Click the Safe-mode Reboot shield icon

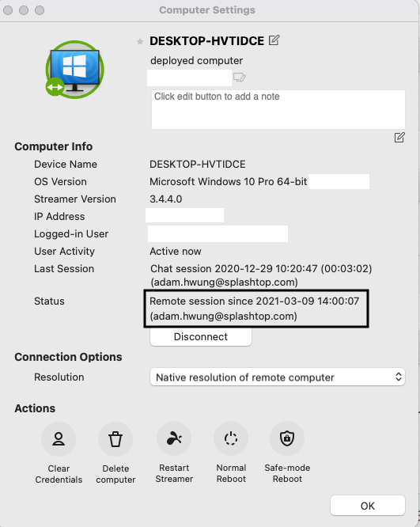coord(287,438)
